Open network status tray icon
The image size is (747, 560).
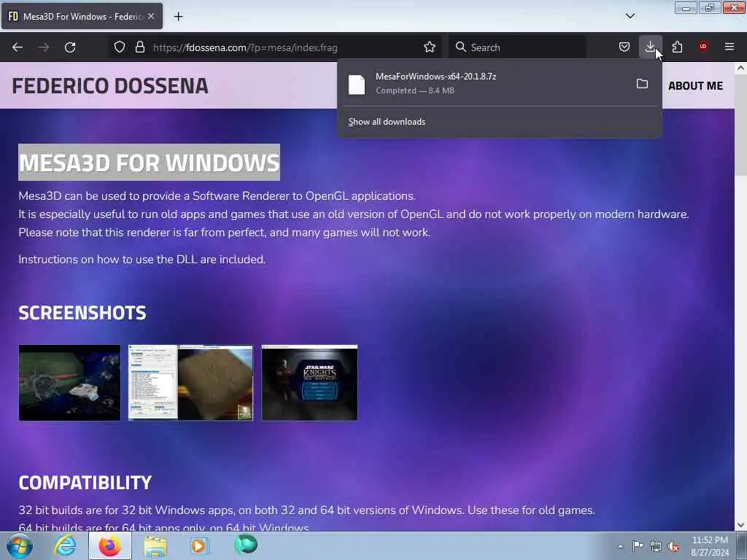(656, 547)
